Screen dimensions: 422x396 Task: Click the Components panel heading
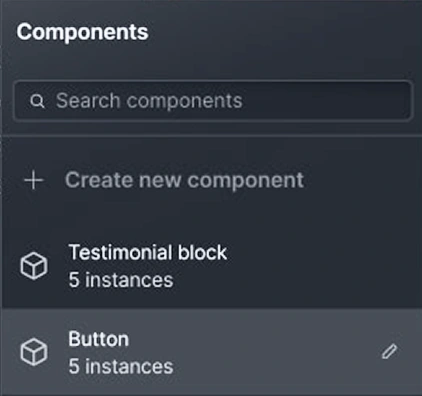[x=82, y=32]
